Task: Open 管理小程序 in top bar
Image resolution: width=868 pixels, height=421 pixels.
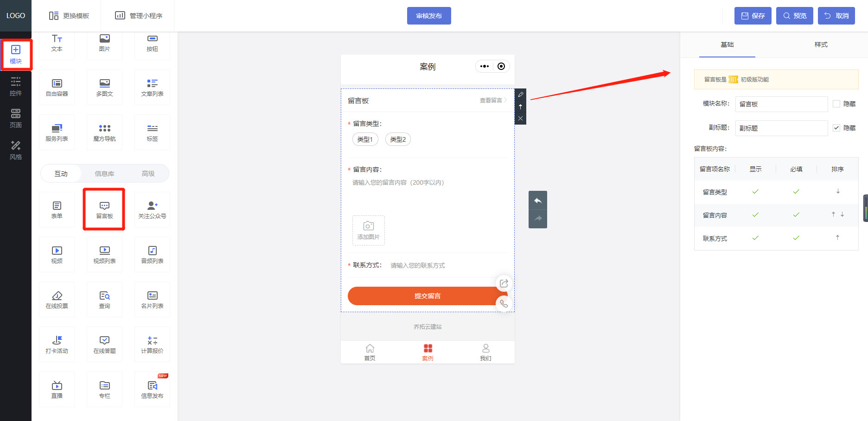Action: click(139, 16)
